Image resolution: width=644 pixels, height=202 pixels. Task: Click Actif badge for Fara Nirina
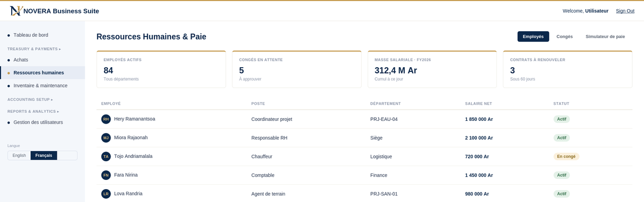click(561, 175)
